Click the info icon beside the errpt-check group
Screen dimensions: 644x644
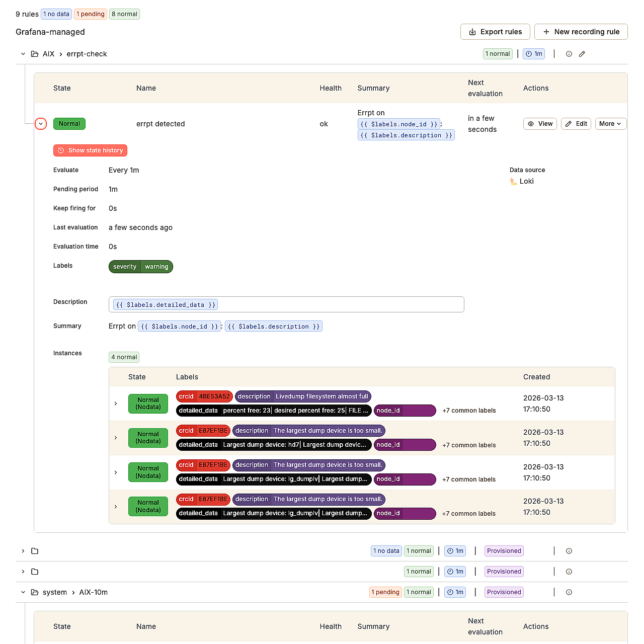tap(569, 54)
